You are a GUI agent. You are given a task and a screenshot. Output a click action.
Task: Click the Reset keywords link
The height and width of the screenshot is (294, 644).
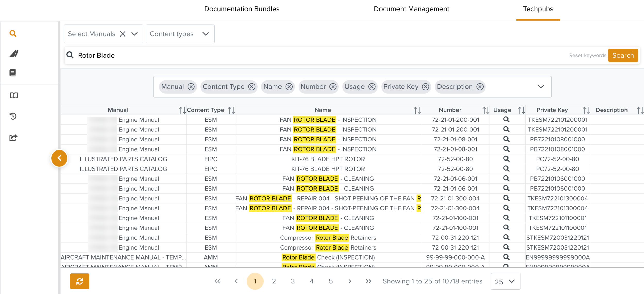[587, 55]
